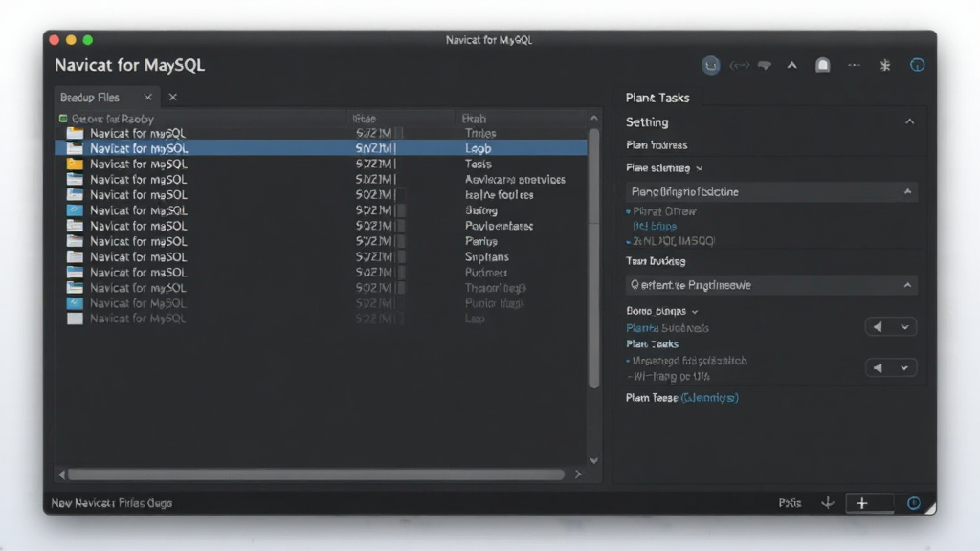This screenshot has height=551, width=980.
Task: Open notifications with the bell icon
Action: [x=822, y=65]
